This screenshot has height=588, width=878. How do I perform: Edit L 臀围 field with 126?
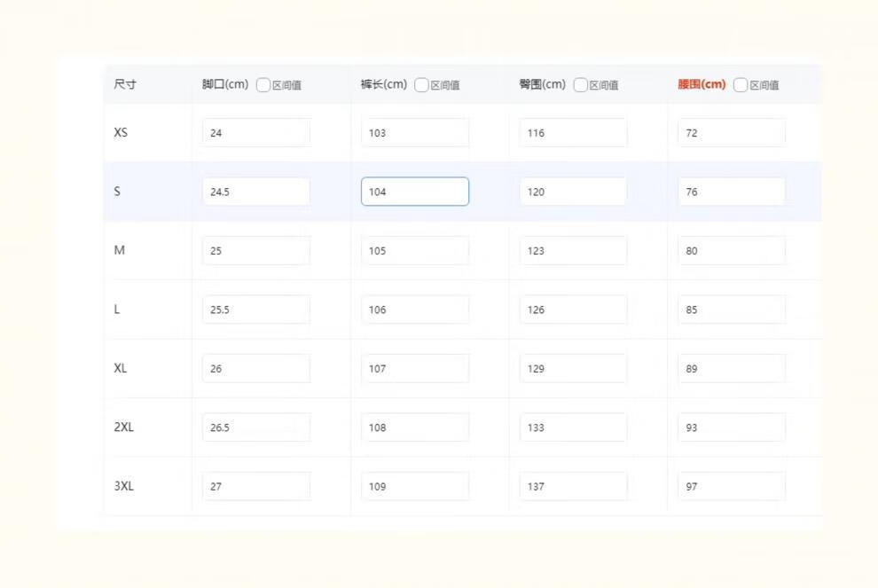tap(574, 310)
